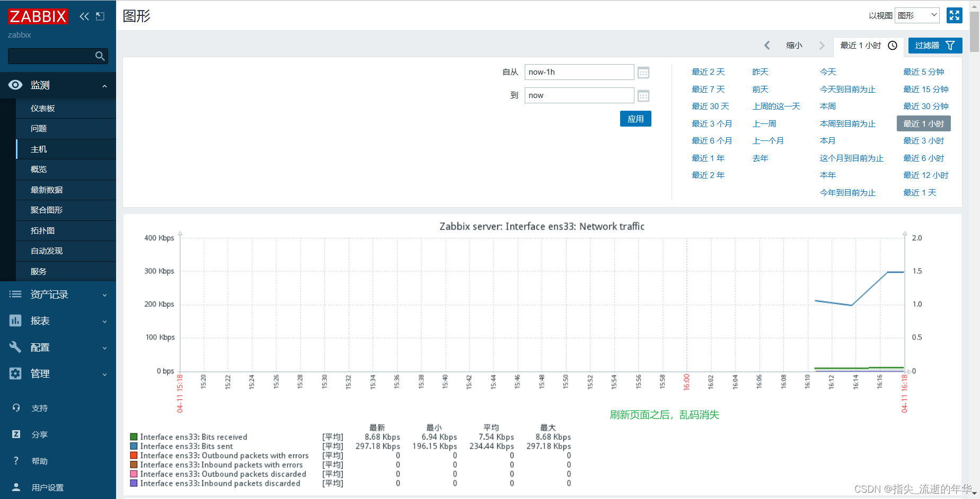
Task: Click the 帮助 question mark icon
Action: click(x=16, y=461)
